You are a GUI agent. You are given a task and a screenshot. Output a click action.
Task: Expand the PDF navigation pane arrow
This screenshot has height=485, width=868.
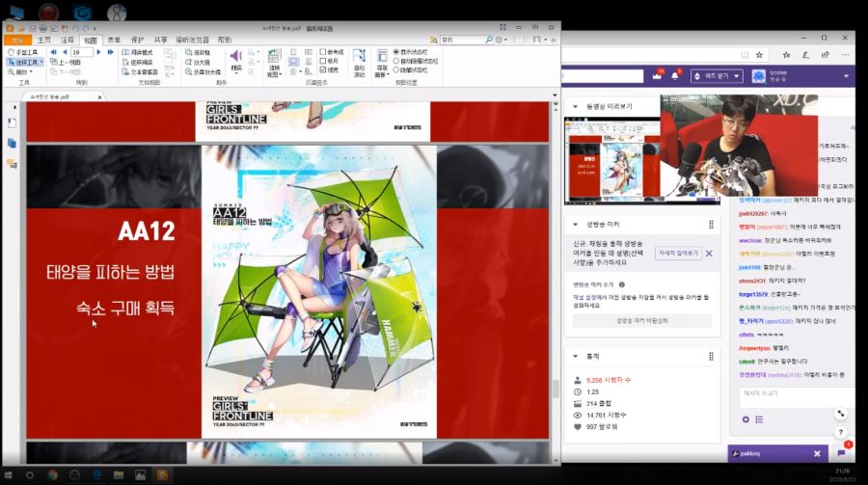click(x=14, y=107)
